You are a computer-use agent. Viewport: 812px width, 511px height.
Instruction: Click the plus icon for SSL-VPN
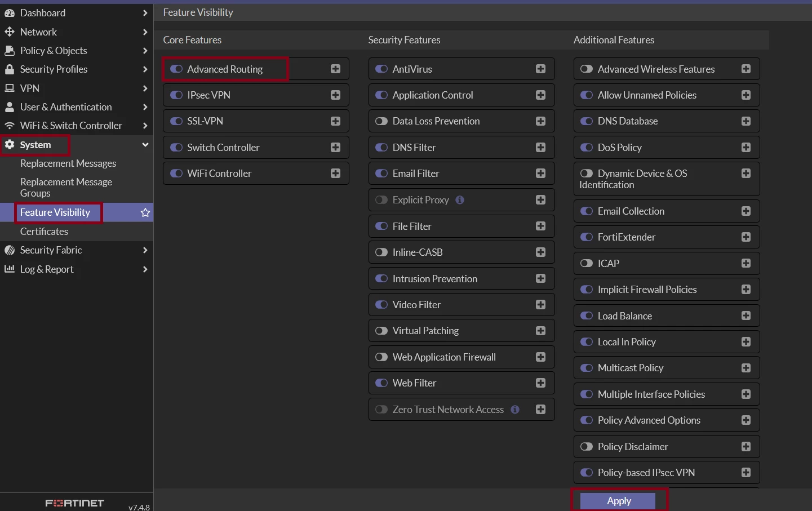point(336,121)
